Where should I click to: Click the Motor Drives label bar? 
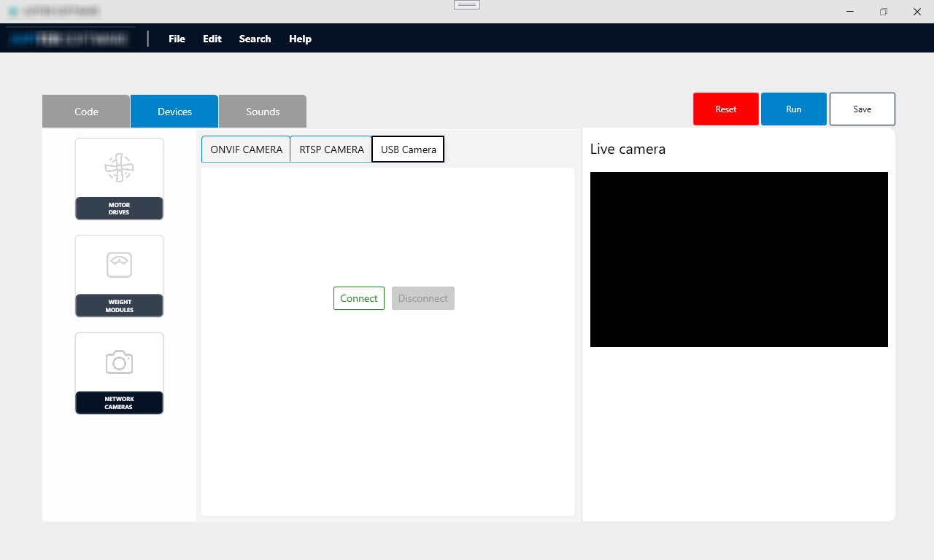(119, 209)
